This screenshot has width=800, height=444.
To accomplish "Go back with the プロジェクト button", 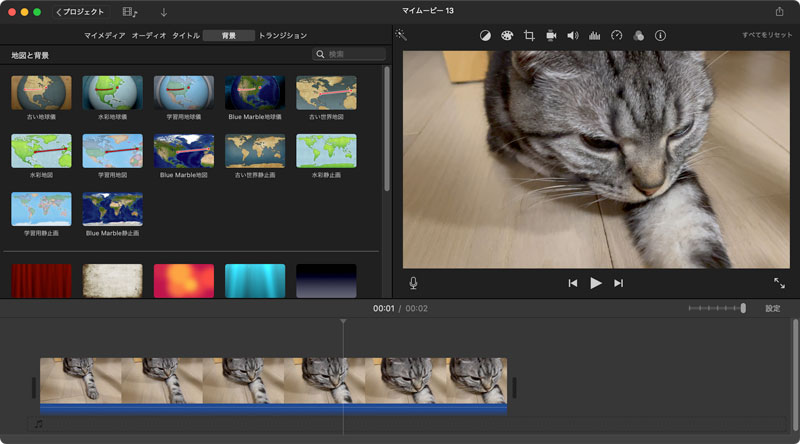I will coord(81,11).
